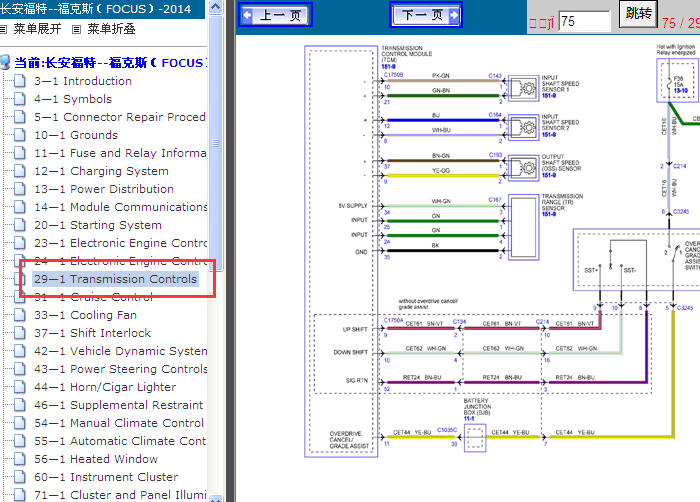The height and width of the screenshot is (502, 700).
Task: Click the icon beside 菜单展开
Action: tap(3, 29)
